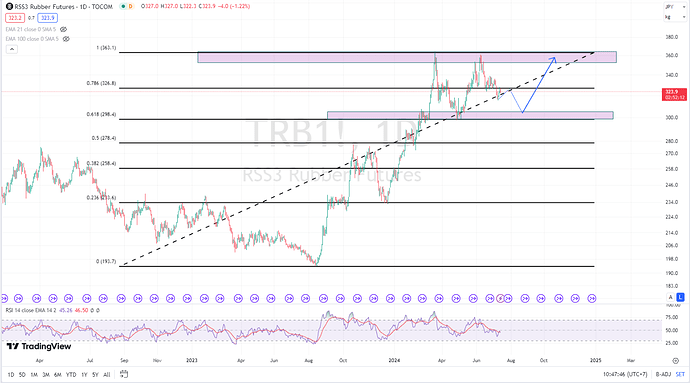This screenshot has width=690, height=383.
Task: Toggle visibility of the EMA 21 indicator
Action: [x=63, y=29]
